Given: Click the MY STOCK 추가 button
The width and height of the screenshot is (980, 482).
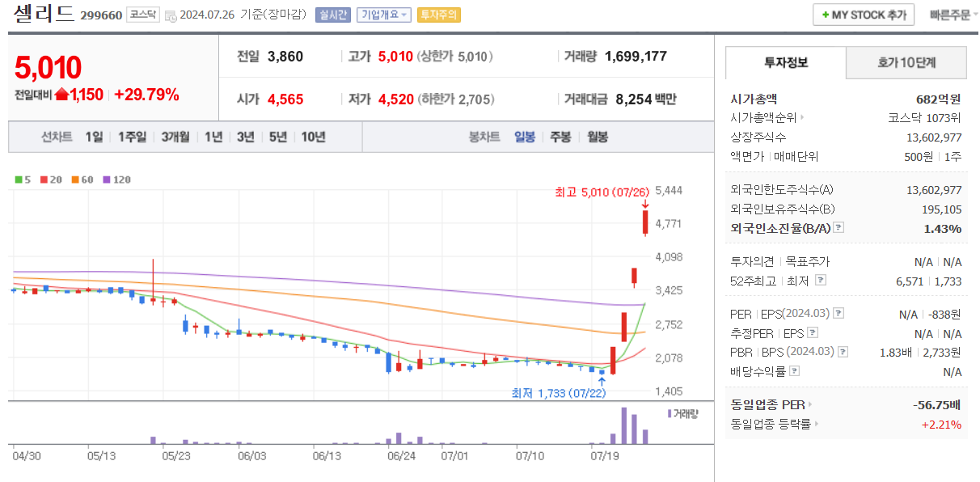Looking at the screenshot, I should point(864,15).
